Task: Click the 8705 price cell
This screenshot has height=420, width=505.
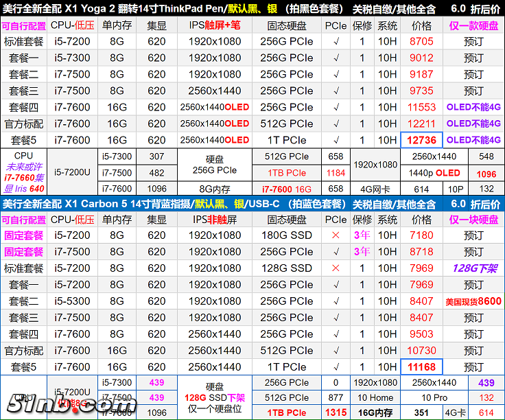Action: tap(421, 41)
